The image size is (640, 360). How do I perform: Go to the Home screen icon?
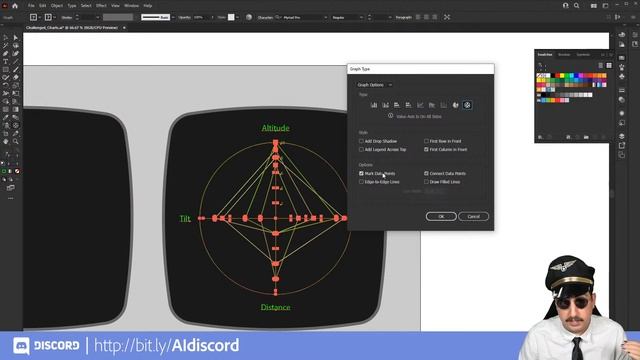pos(15,6)
